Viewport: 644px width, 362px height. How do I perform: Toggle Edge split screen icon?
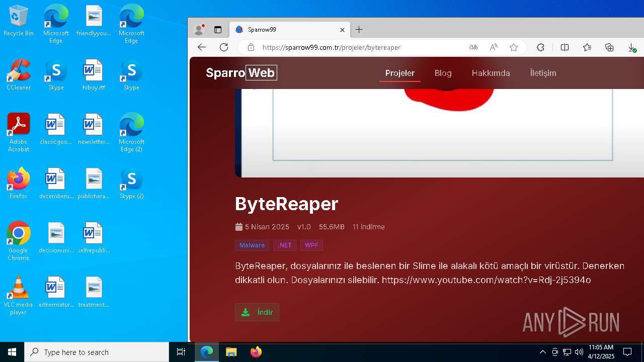tap(565, 47)
